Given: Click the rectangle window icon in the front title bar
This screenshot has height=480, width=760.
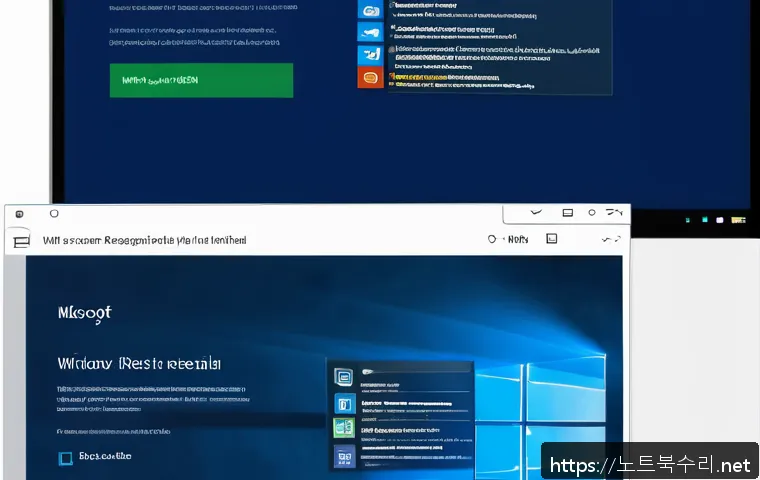Looking at the screenshot, I should [x=568, y=212].
